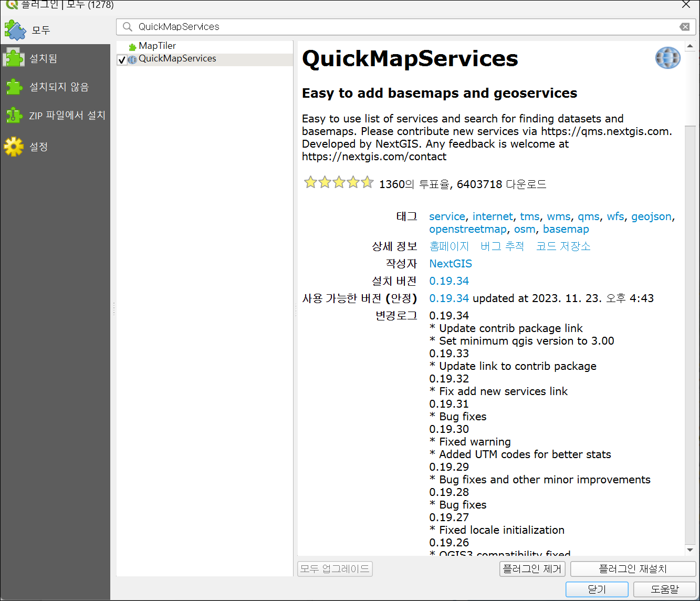This screenshot has width=700, height=601.
Task: Click the 도움말 help button
Action: (x=664, y=589)
